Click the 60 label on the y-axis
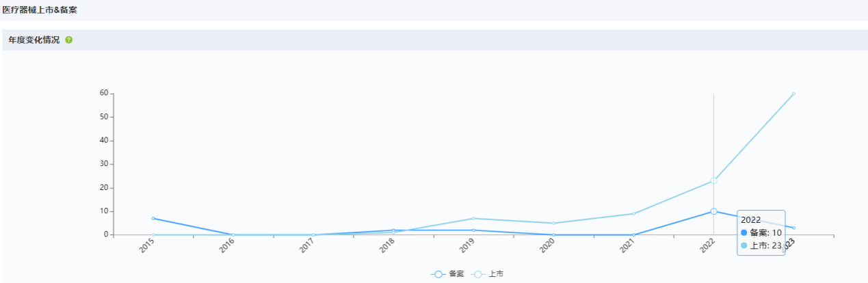The height and width of the screenshot is (283, 868). [105, 93]
